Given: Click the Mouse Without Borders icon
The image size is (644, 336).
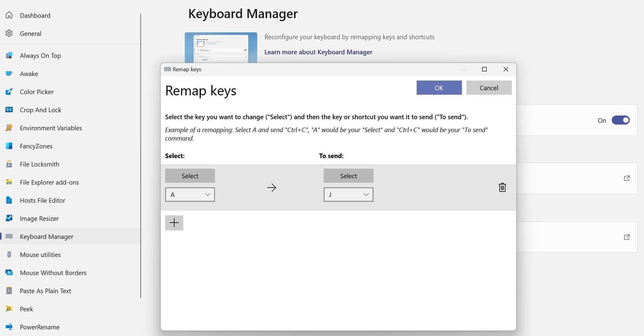Looking at the screenshot, I should pos(9,273).
